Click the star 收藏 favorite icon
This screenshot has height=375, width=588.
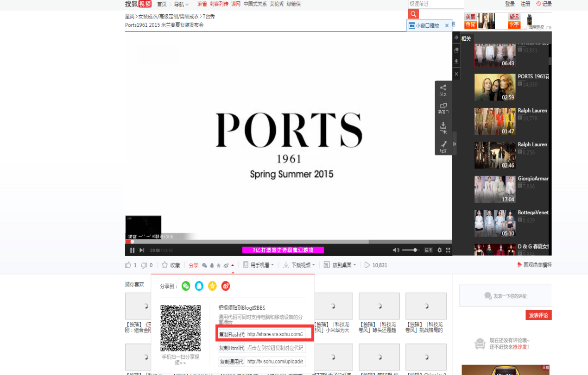(x=164, y=265)
